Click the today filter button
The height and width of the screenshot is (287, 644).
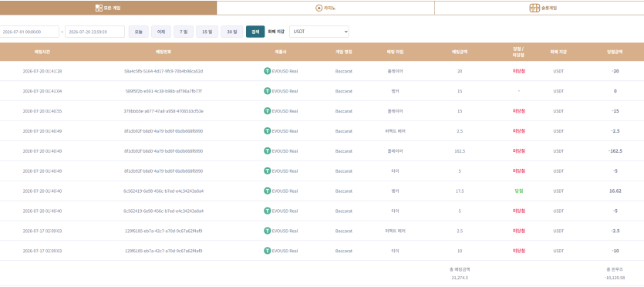138,32
